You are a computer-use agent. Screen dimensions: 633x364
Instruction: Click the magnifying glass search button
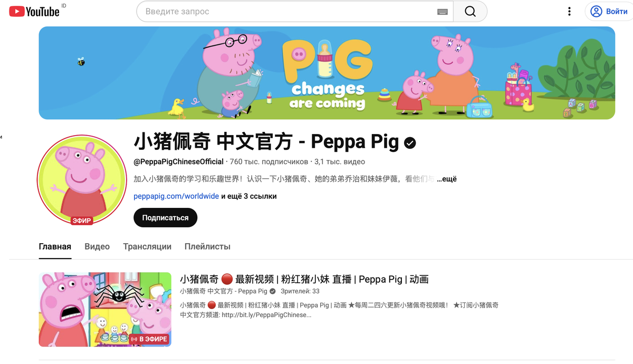470,12
